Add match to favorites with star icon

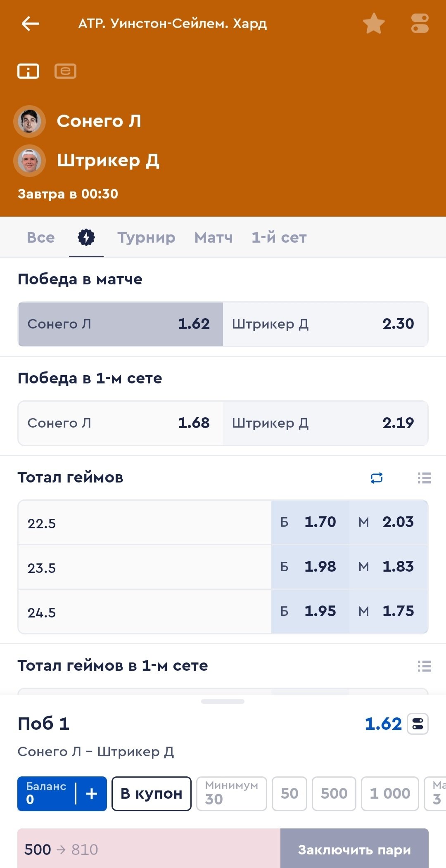(x=374, y=24)
